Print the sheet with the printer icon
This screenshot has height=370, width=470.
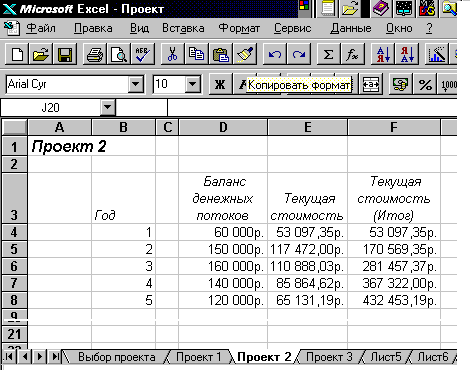click(95, 54)
